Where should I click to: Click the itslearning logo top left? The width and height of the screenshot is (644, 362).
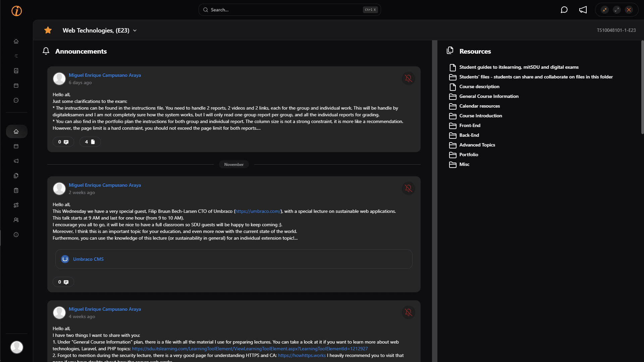click(16, 11)
